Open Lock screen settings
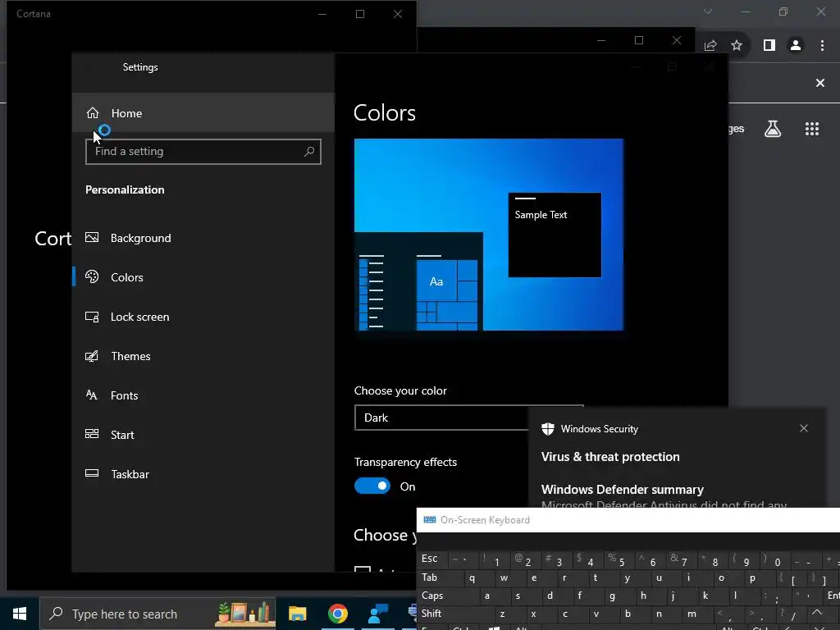The width and height of the screenshot is (840, 630). tap(203, 317)
